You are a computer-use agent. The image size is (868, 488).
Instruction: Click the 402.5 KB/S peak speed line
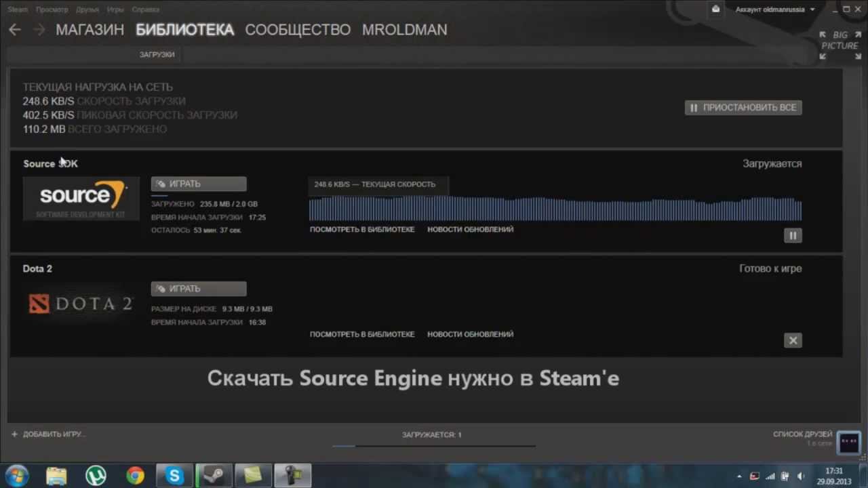130,115
